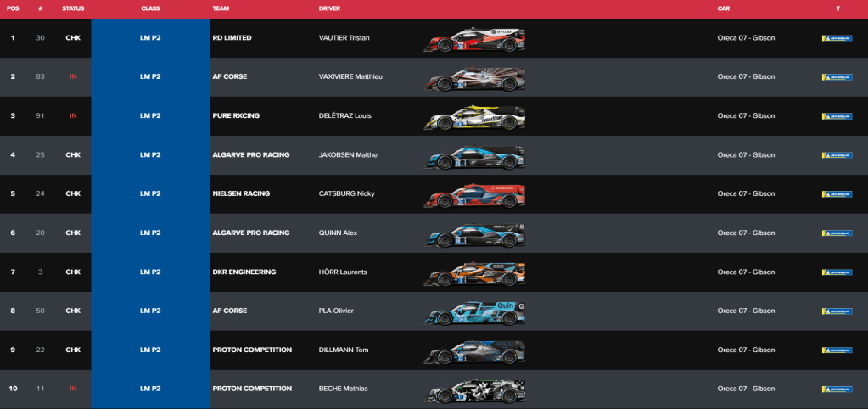The width and height of the screenshot is (868, 409).
Task: Sort by the TEAM column header
Action: point(221,8)
